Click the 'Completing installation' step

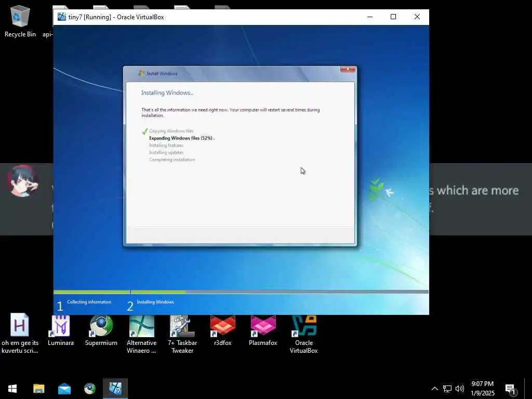point(172,159)
